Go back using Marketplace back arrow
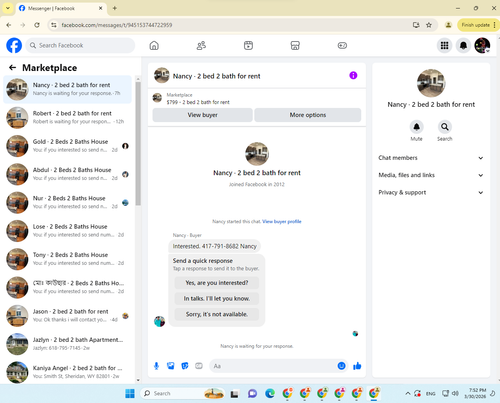Viewport: 500px width, 403px height. coord(12,68)
